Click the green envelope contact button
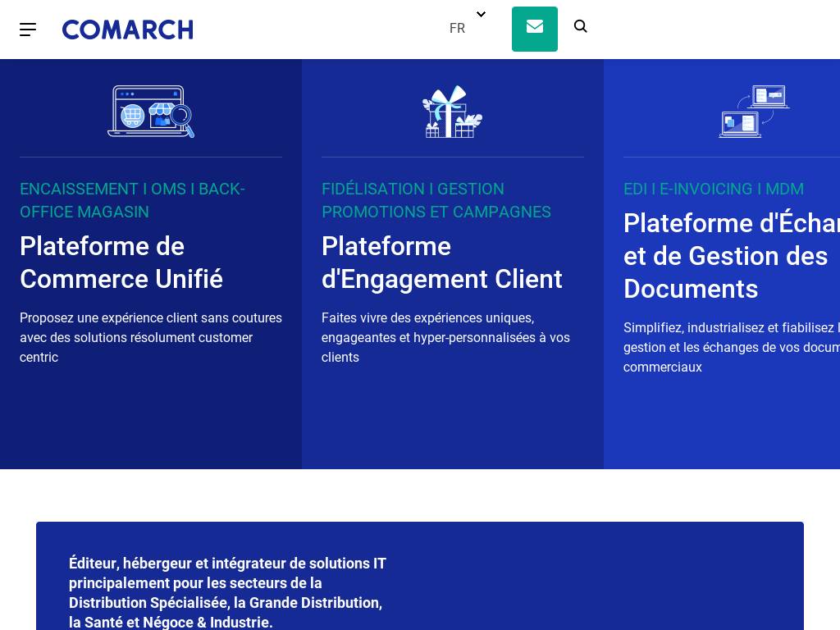Image resolution: width=840 pixels, height=630 pixels. click(x=534, y=29)
